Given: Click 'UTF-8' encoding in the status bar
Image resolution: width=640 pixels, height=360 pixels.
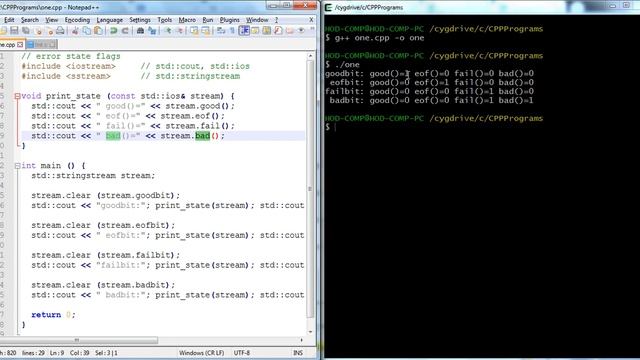Looking at the screenshot, I should [241, 353].
